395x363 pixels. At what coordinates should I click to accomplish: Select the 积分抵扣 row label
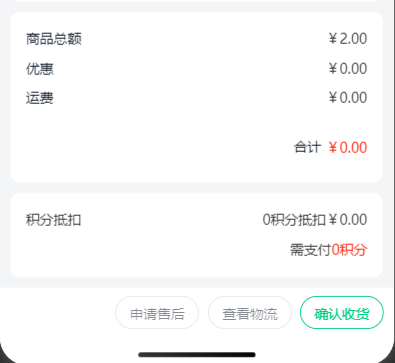point(53,220)
